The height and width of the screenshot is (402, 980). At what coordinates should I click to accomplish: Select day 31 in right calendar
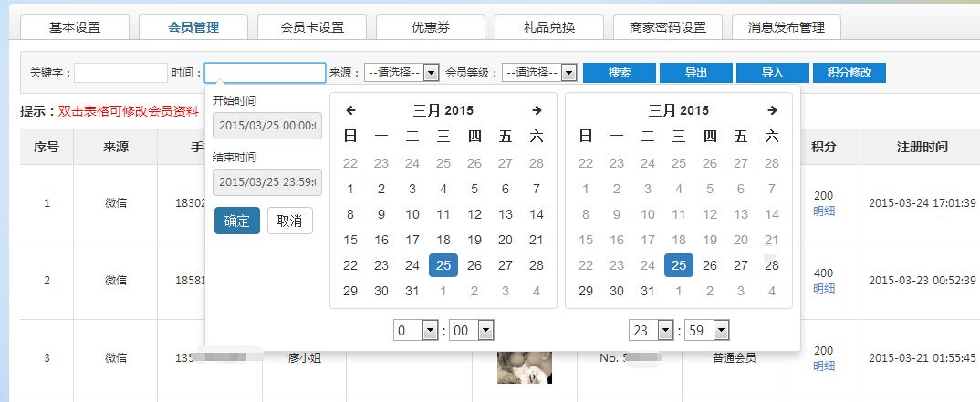(648, 291)
